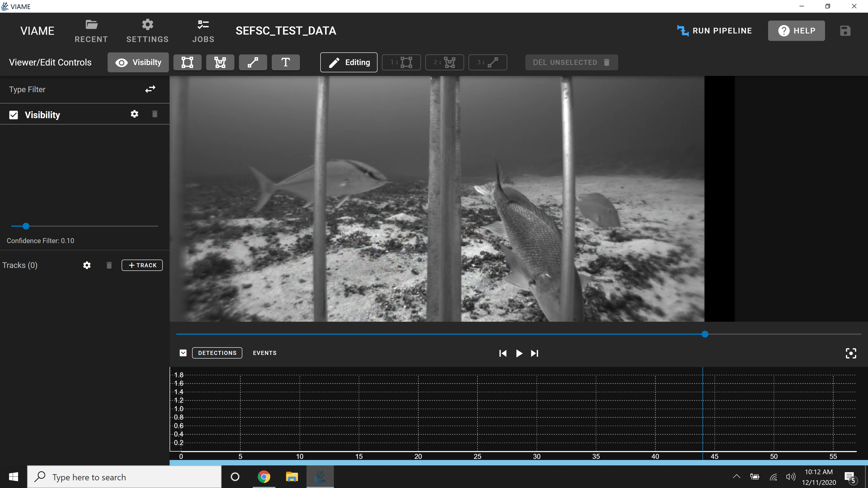Screen dimensions: 868x488
Task: Click the Tracks trash icon
Action: point(109,265)
